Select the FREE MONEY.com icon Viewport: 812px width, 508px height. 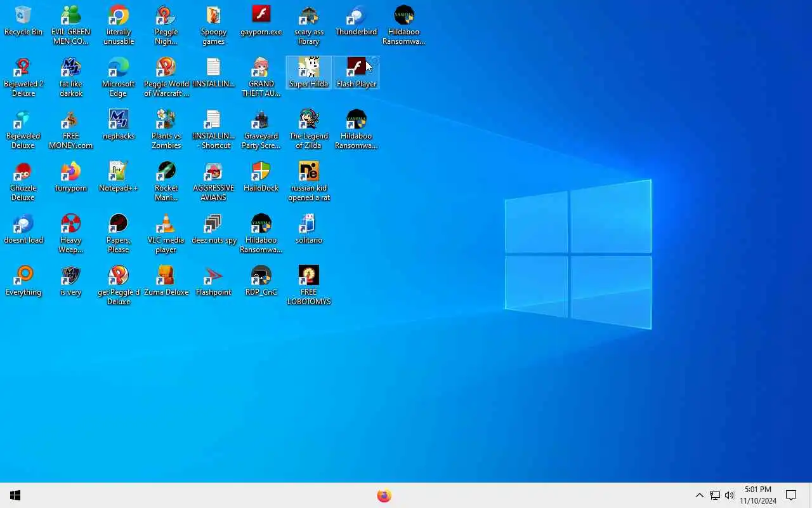click(x=71, y=130)
